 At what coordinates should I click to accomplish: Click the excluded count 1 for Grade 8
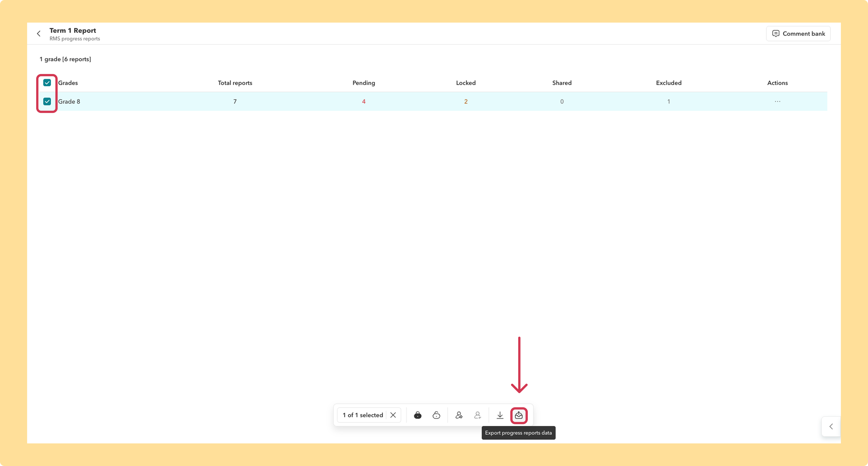(x=669, y=101)
